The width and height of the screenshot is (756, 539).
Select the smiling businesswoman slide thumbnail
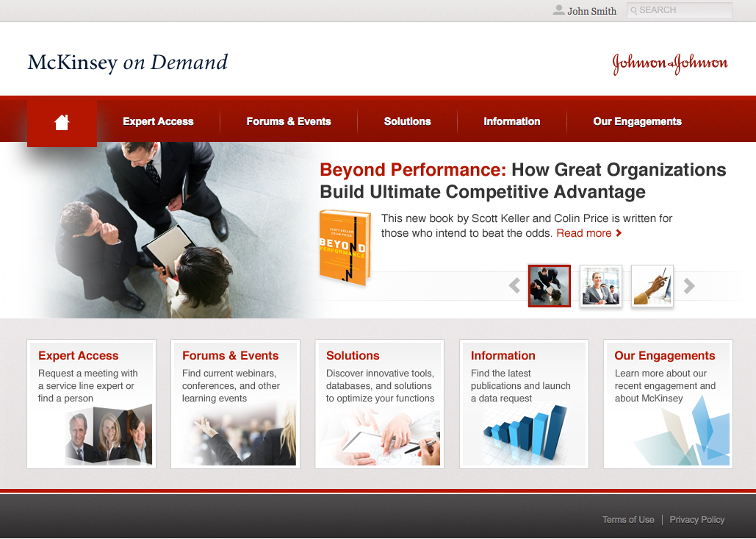coord(601,285)
